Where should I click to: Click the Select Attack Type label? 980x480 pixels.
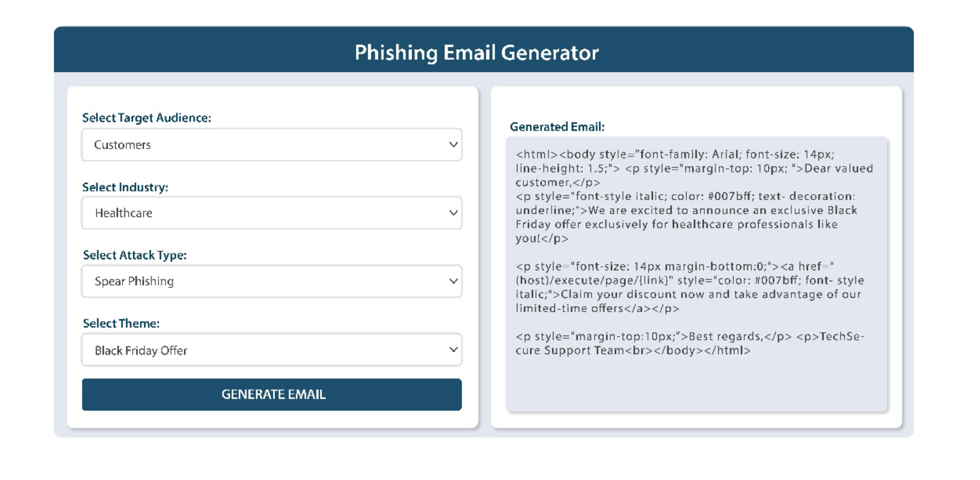(x=135, y=255)
